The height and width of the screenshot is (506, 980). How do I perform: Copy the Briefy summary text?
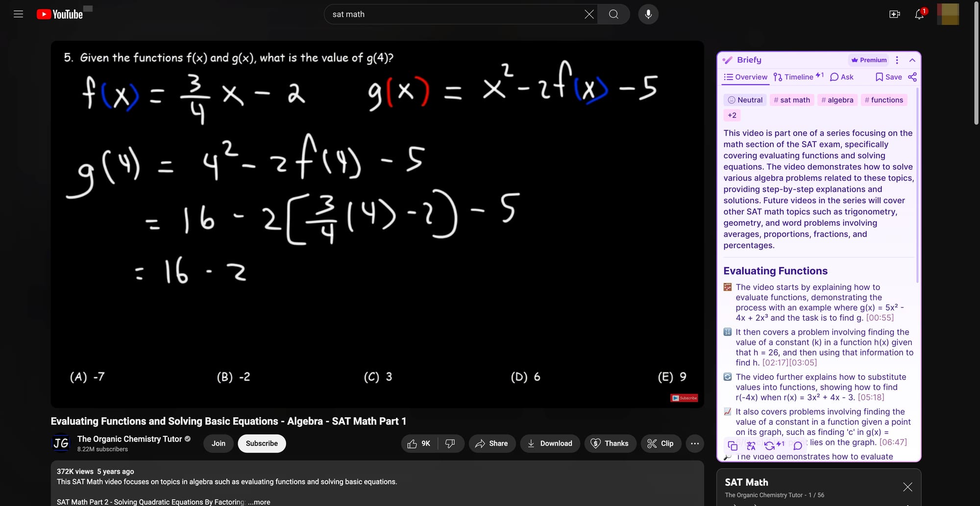pos(733,446)
